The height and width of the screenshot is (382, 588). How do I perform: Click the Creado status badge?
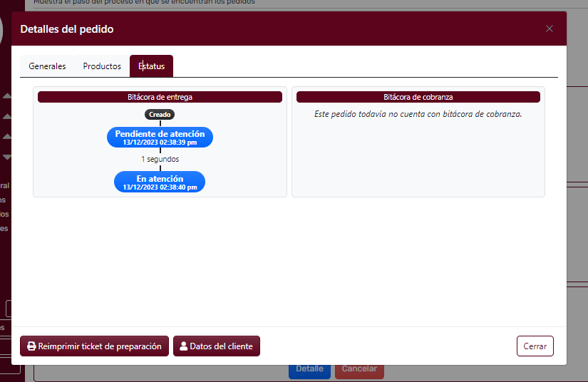pyautogui.click(x=160, y=114)
